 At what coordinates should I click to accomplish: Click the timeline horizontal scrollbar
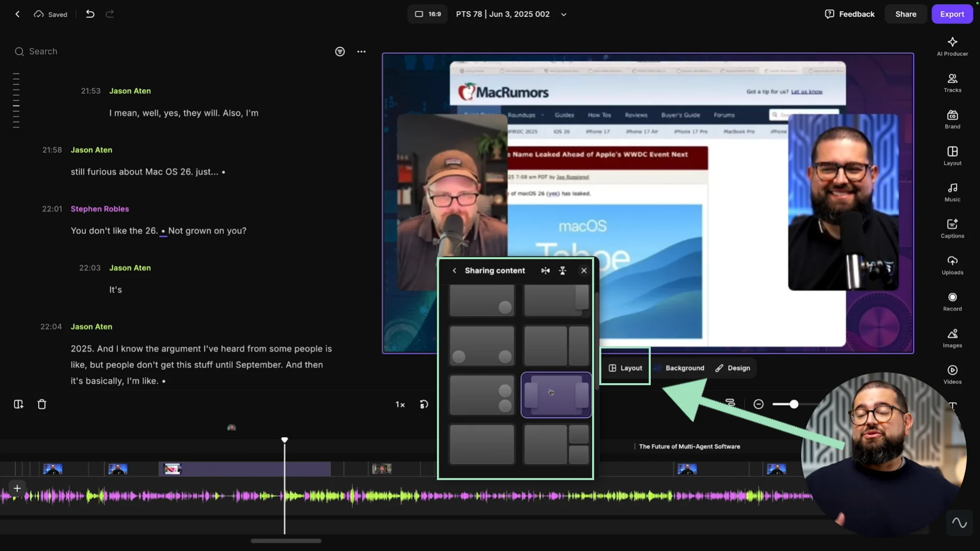click(x=286, y=541)
